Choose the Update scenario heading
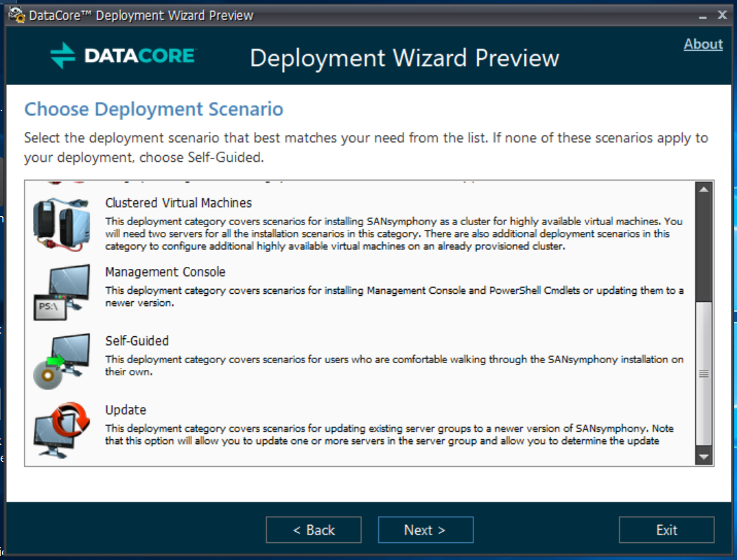This screenshot has height=560, width=737. [x=126, y=410]
